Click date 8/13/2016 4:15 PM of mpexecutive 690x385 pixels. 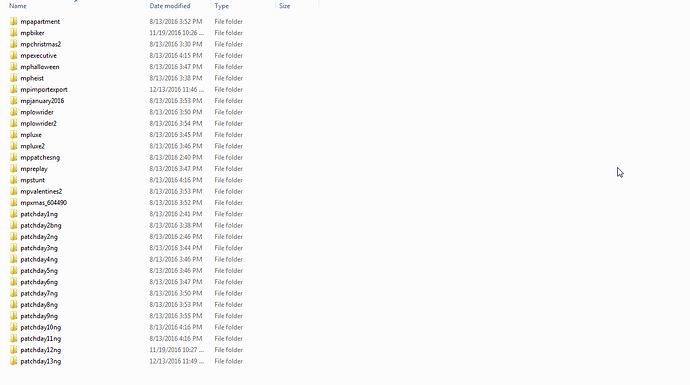click(176, 55)
